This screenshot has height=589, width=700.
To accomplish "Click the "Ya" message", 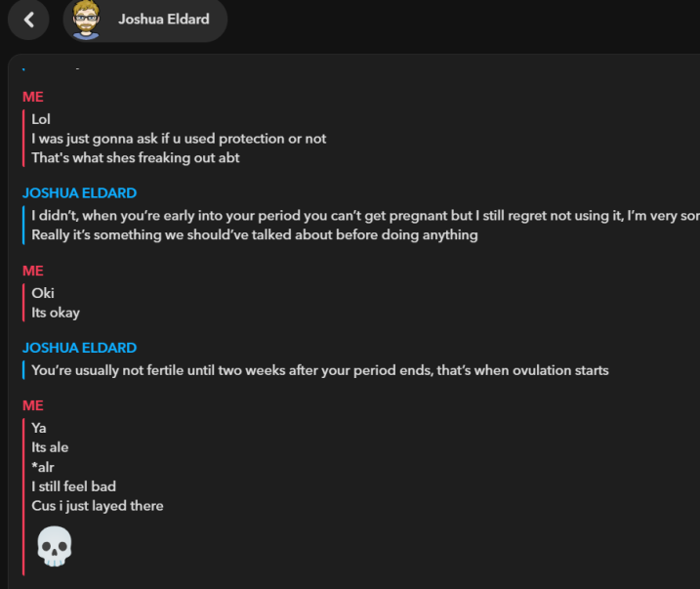I will [x=39, y=428].
